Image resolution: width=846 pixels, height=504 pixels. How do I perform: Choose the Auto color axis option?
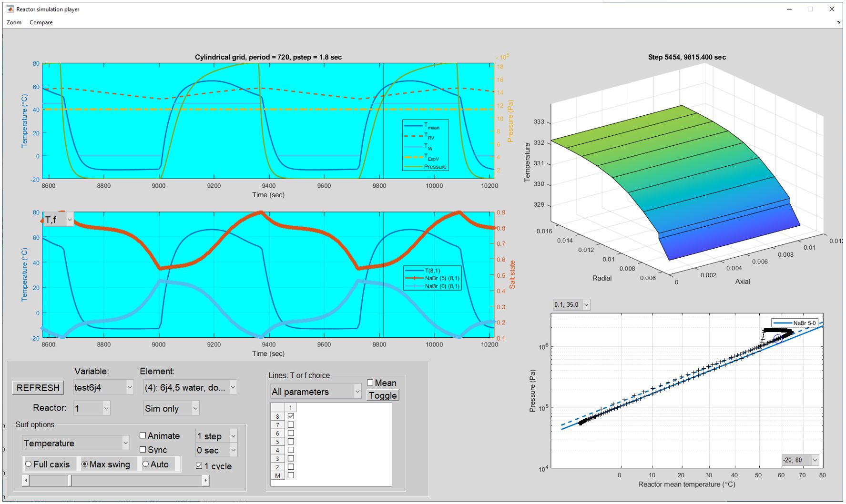click(x=146, y=464)
